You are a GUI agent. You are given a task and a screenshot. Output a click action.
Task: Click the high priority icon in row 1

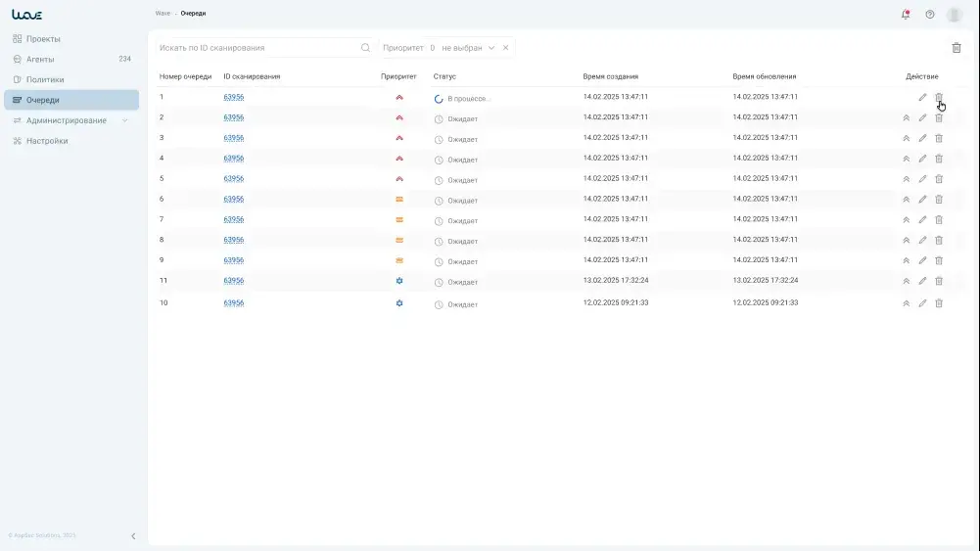coord(399,98)
